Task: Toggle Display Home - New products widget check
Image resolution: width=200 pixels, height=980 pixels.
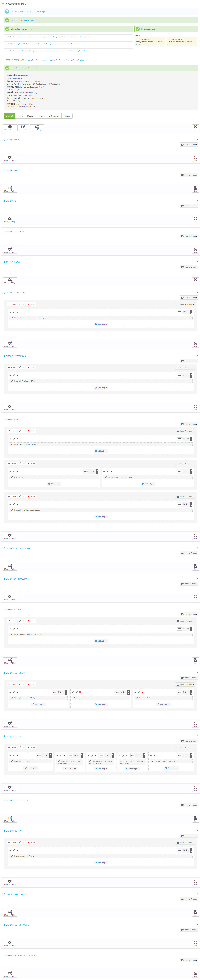Action: tap(12, 444)
